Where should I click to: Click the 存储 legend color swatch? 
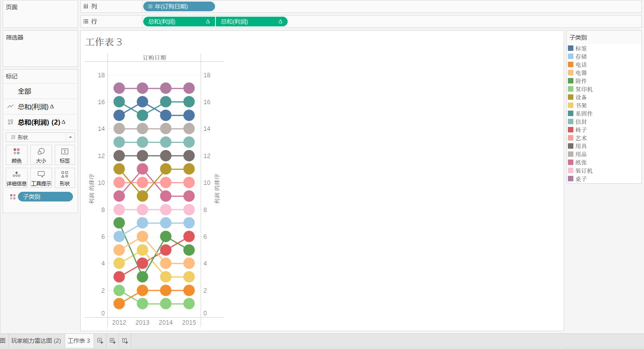click(571, 56)
